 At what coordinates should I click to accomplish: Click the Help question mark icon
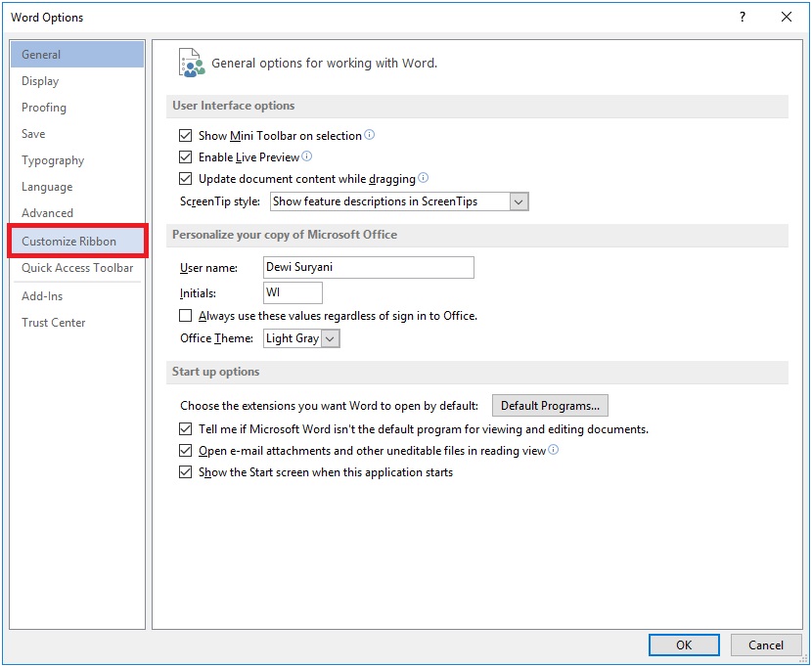(743, 17)
